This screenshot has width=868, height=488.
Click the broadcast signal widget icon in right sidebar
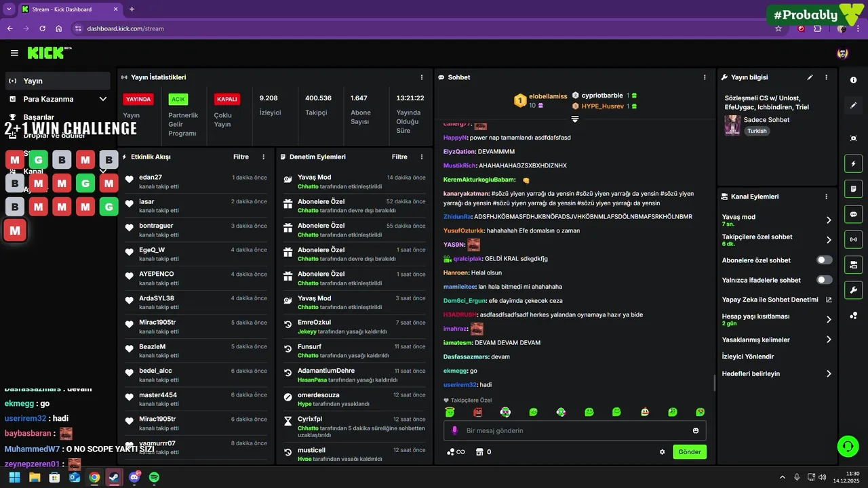[853, 239]
